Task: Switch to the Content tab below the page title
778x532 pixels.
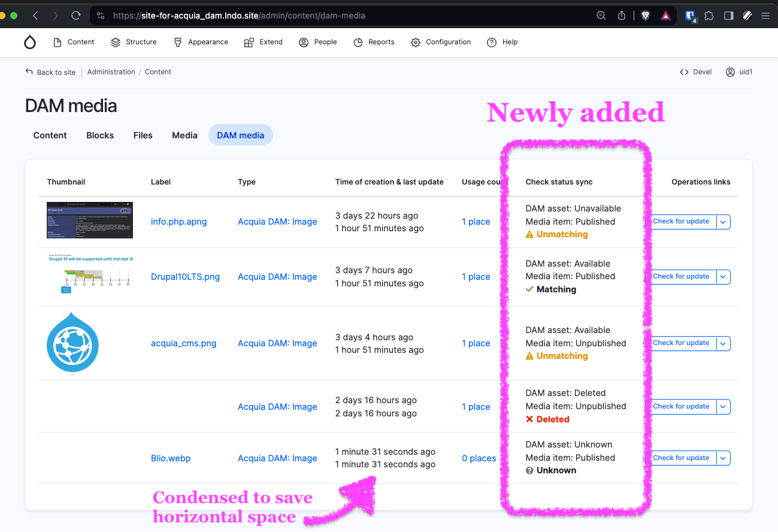Action: point(50,135)
